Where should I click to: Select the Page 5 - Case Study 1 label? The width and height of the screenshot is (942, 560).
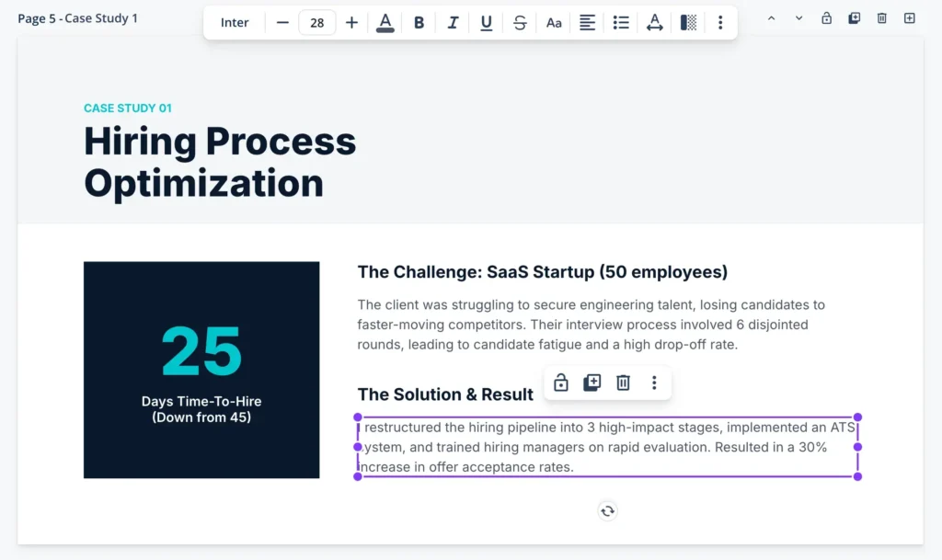(77, 17)
